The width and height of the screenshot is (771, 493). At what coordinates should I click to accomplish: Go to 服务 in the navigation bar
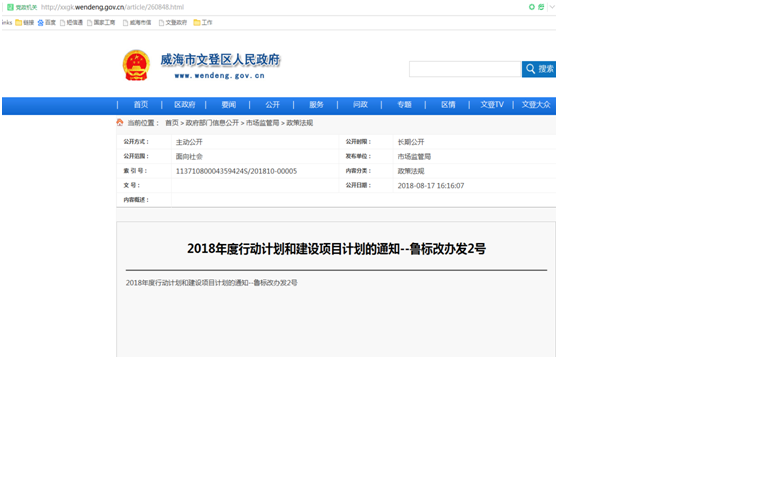click(316, 105)
